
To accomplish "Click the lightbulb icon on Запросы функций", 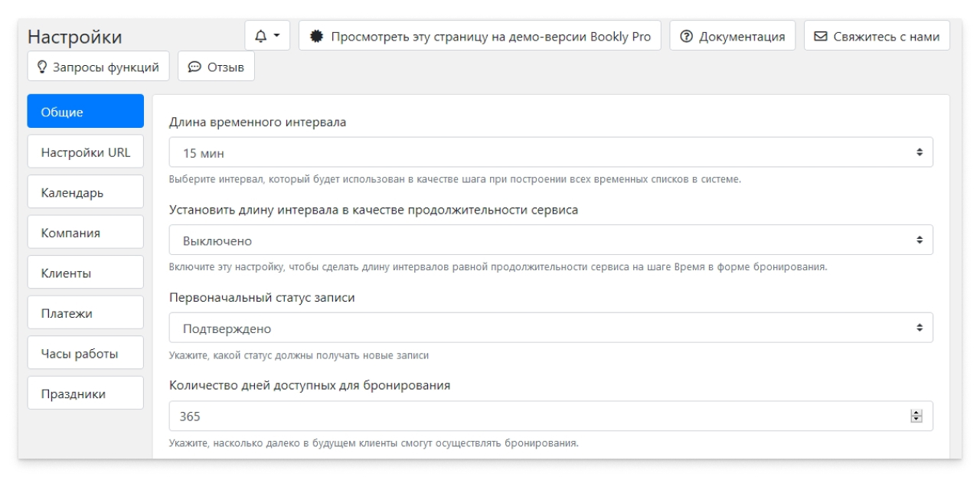I will (42, 68).
